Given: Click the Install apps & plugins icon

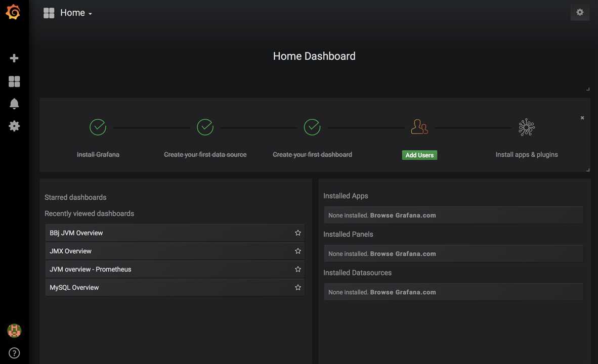Looking at the screenshot, I should click(527, 127).
